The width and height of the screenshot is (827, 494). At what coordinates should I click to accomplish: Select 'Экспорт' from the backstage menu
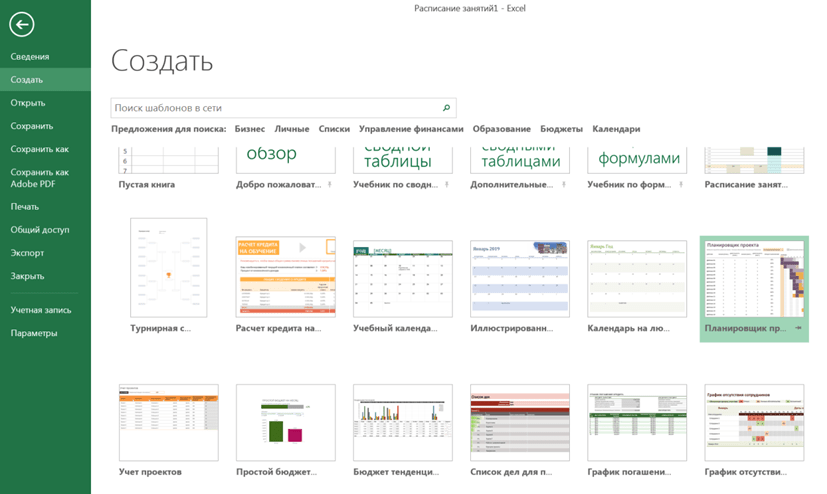(28, 253)
